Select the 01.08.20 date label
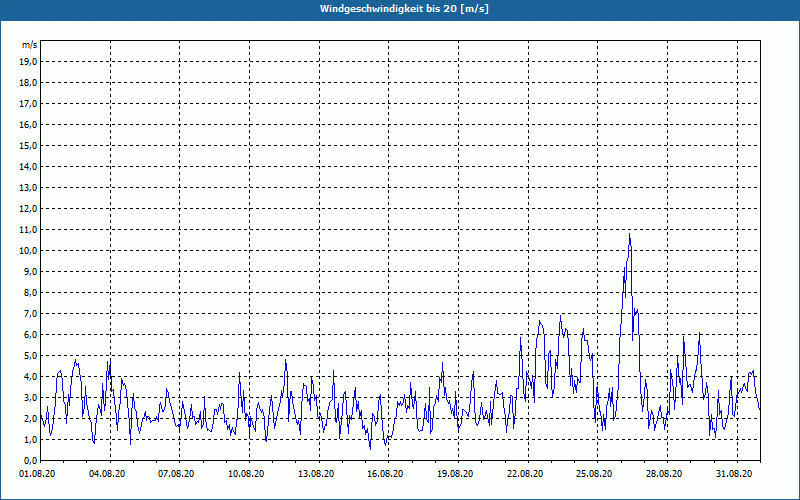The image size is (800, 500). [37, 474]
